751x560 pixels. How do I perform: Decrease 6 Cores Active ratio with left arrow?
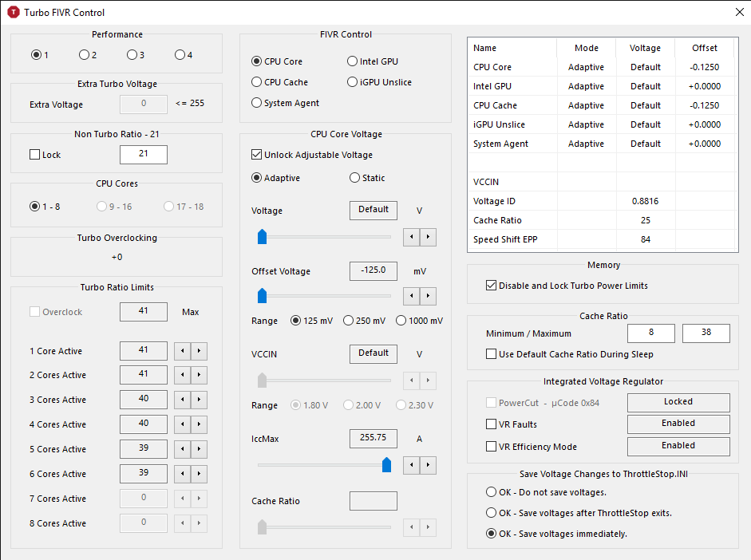[x=183, y=474]
